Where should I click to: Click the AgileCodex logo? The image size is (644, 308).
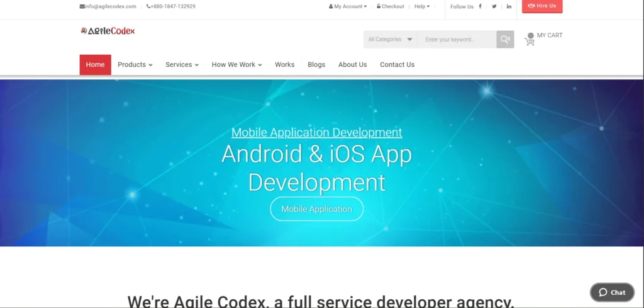click(108, 31)
